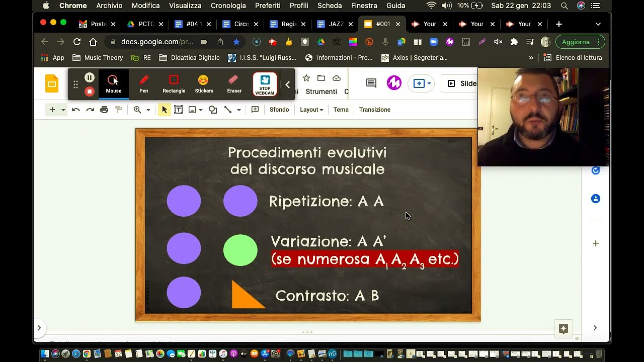Viewport: 644px width, 362px height.
Task: Switch to the PCTO Drive tab
Action: (x=145, y=24)
